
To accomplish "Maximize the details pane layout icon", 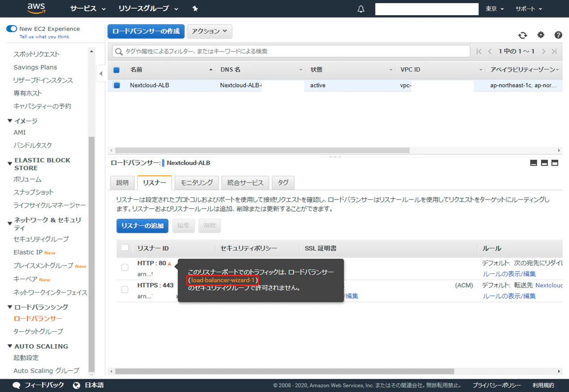I will coord(555,163).
